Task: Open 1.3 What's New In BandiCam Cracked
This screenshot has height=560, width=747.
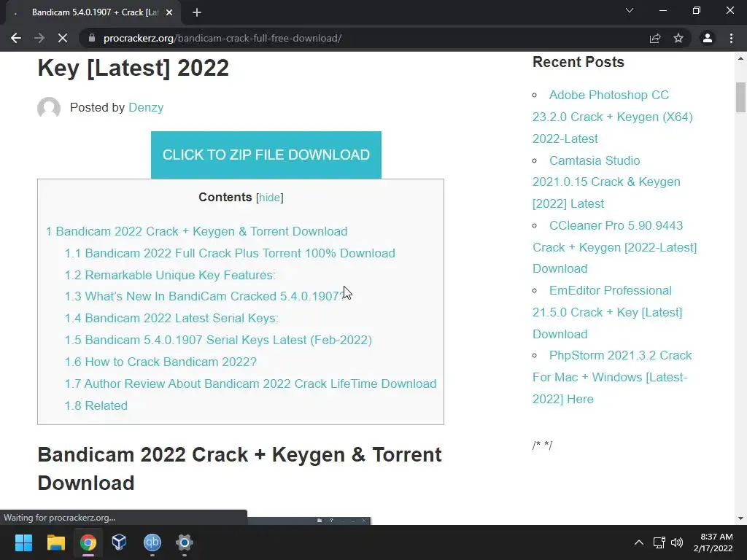Action: (204, 296)
